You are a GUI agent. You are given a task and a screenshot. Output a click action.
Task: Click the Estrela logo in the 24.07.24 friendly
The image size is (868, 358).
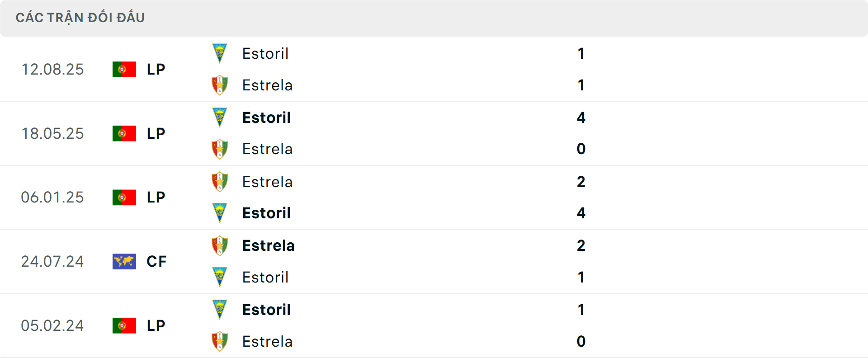(x=220, y=245)
